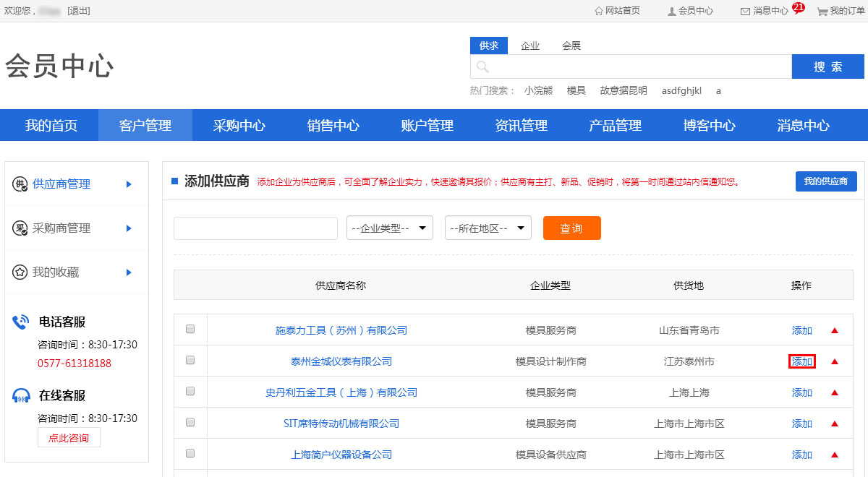This screenshot has width=868, height=477.
Task: Click the 点此咨询 button
Action: pos(69,438)
